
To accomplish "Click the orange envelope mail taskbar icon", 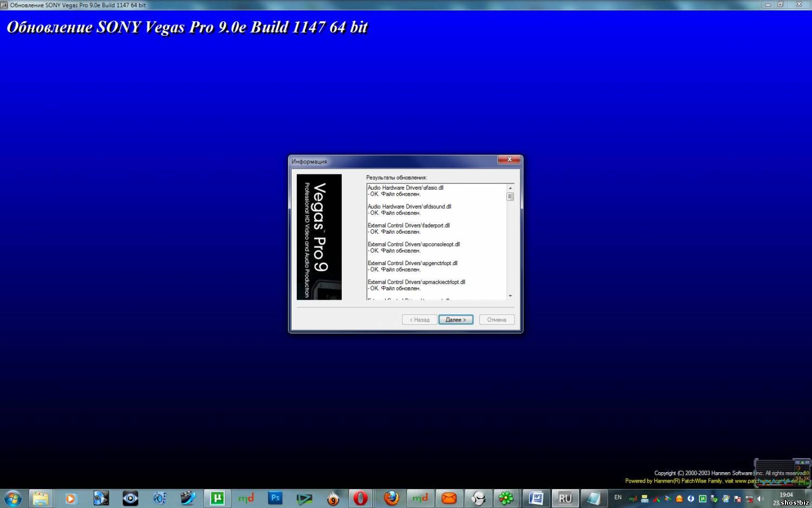I will 449,498.
